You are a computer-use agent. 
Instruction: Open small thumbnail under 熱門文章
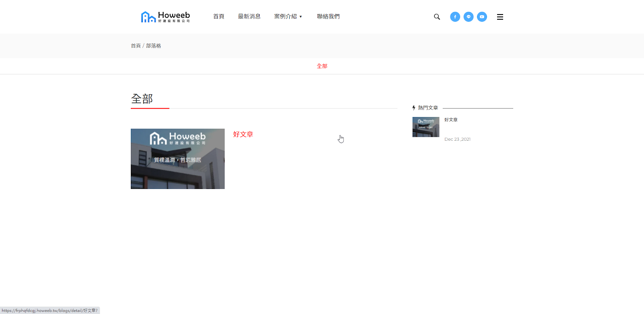pyautogui.click(x=426, y=127)
